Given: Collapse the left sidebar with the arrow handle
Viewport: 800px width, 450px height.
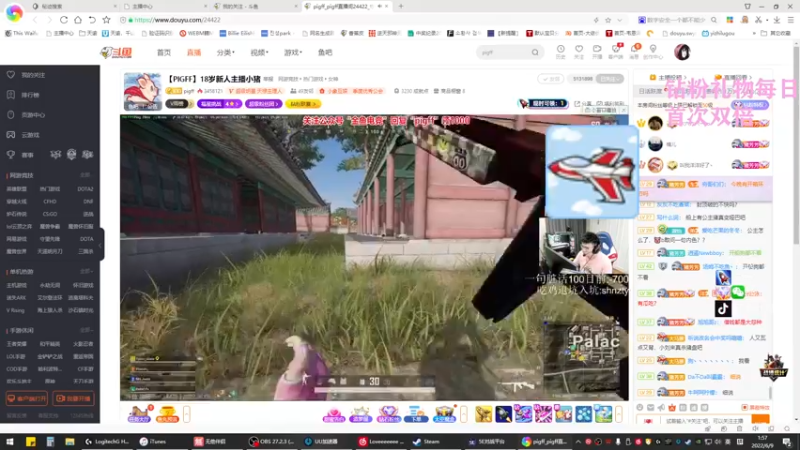Looking at the screenshot, I should (x=102, y=245).
